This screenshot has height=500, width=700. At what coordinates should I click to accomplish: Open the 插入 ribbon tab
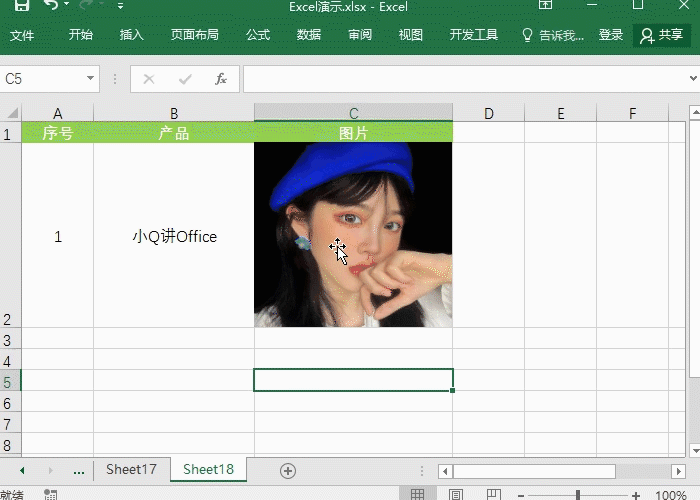[x=132, y=35]
